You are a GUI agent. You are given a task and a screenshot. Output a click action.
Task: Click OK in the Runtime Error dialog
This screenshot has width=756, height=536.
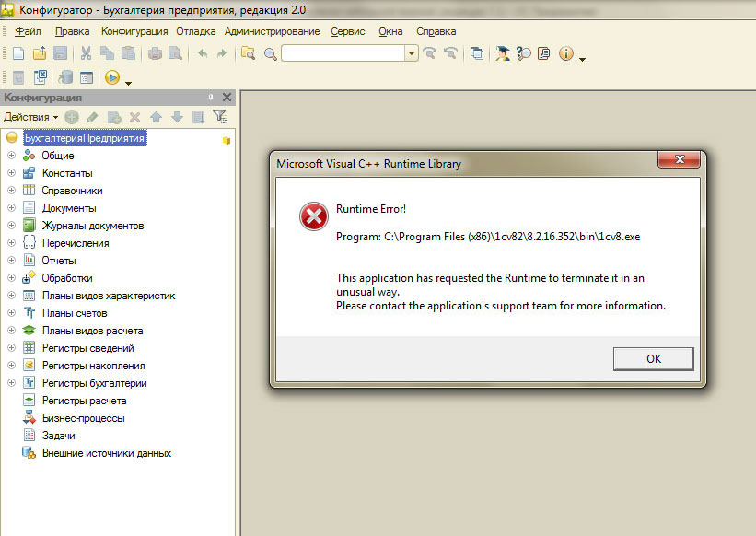coord(653,358)
